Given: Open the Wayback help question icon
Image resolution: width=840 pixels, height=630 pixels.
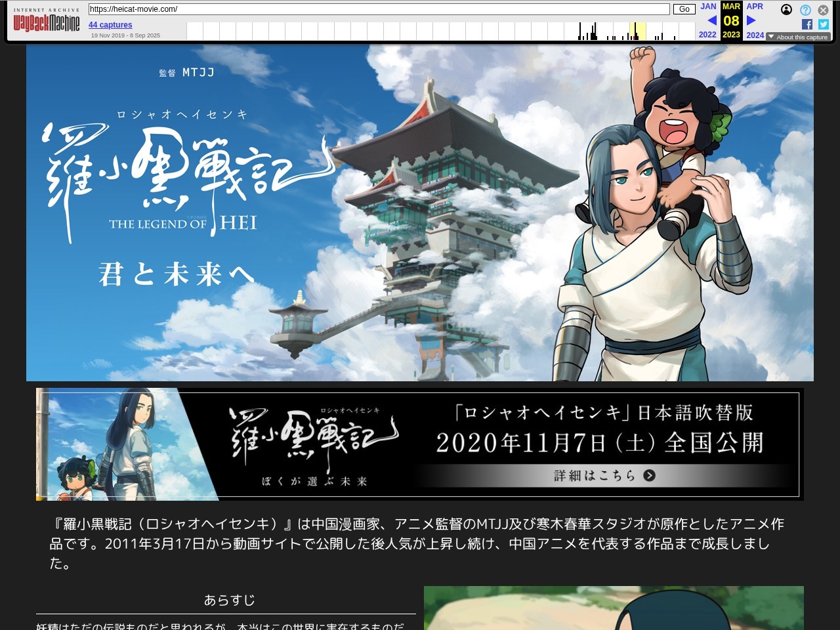Looking at the screenshot, I should (x=805, y=10).
